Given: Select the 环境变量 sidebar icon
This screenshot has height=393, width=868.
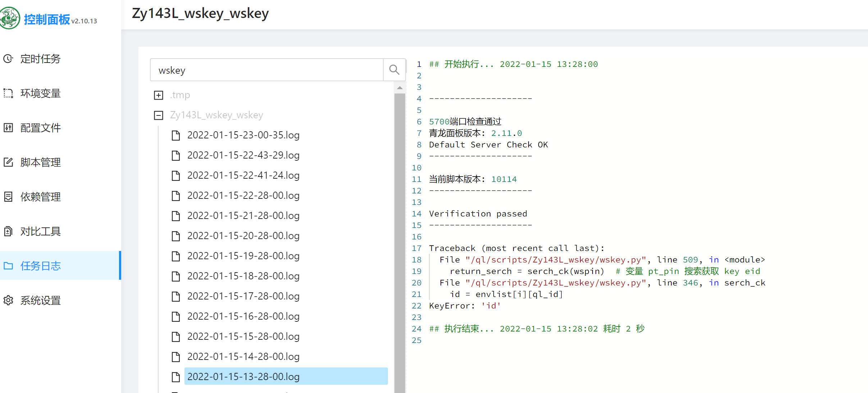Looking at the screenshot, I should pyautogui.click(x=8, y=93).
